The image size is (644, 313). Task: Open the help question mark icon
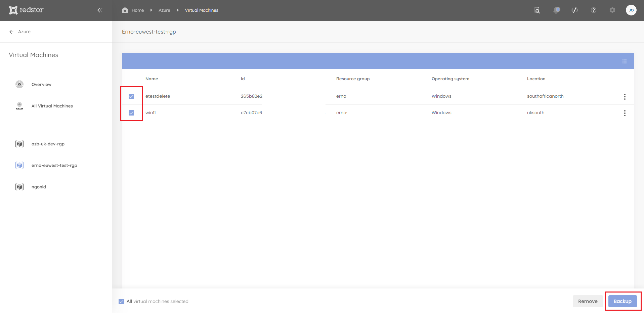(594, 10)
